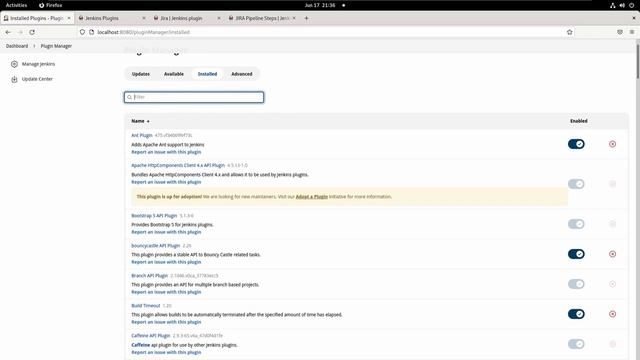Click the network status icon in top bar
This screenshot has height=360, width=640.
[613, 5]
